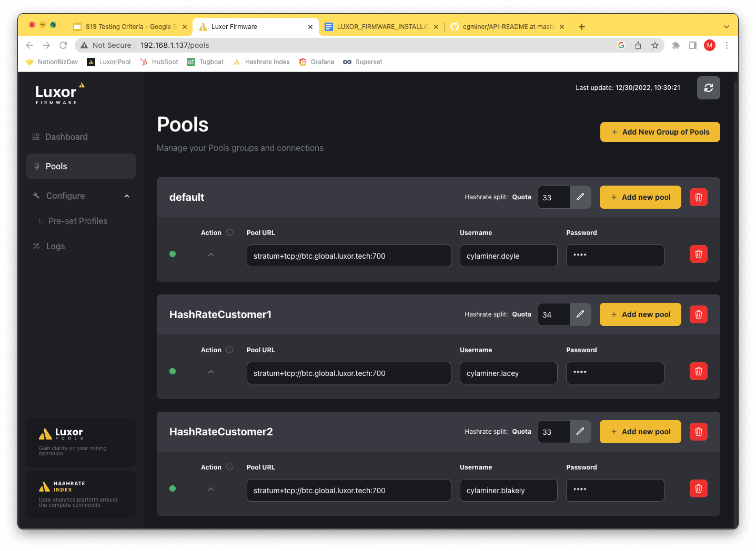Click the green status indicator under HashRateCustomer1
The width and height of the screenshot is (756, 551).
click(x=173, y=371)
